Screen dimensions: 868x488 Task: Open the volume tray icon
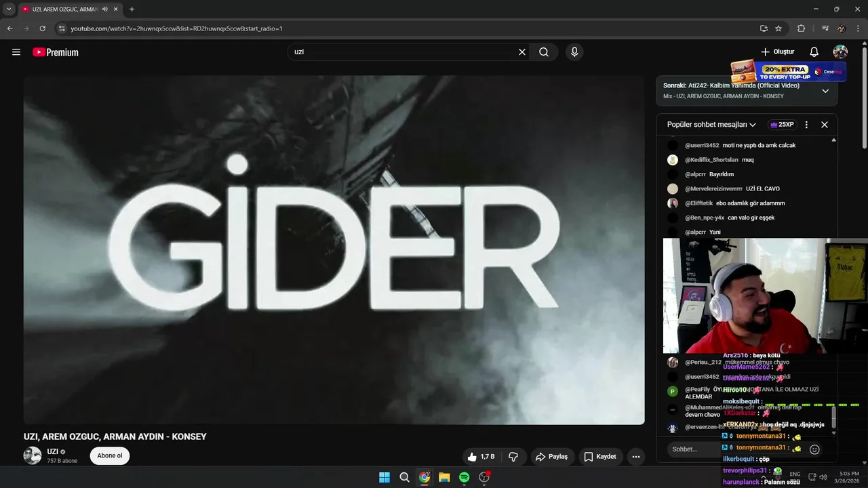(823, 477)
